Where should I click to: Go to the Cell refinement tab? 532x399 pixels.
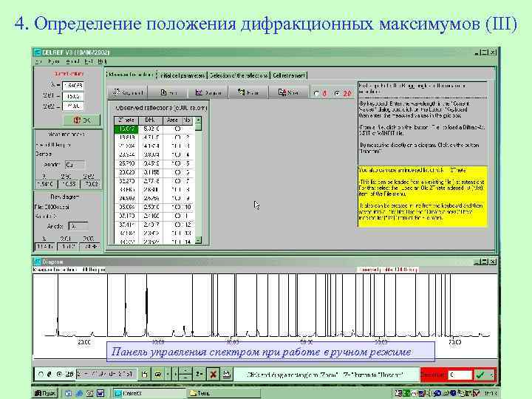pos(289,75)
